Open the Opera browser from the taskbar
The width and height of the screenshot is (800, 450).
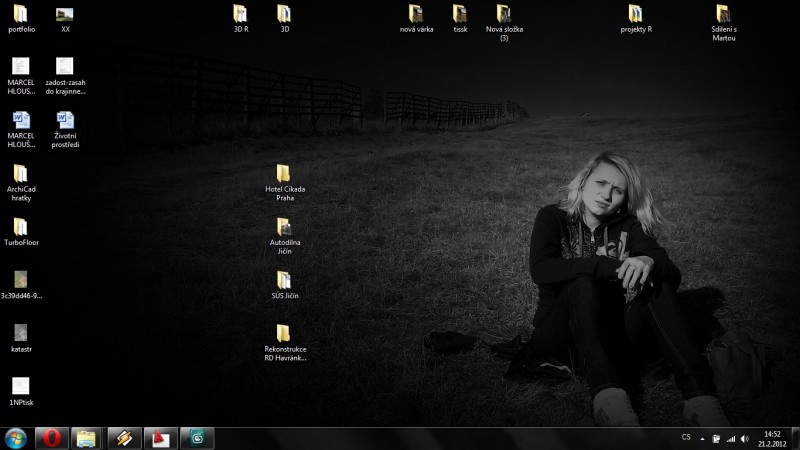[x=51, y=438]
